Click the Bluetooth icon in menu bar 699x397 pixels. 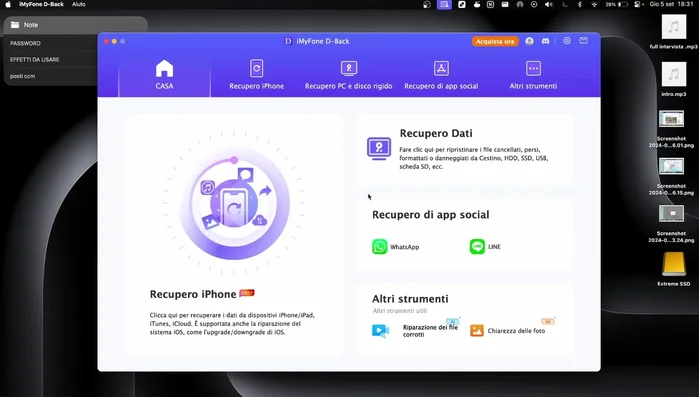580,4
